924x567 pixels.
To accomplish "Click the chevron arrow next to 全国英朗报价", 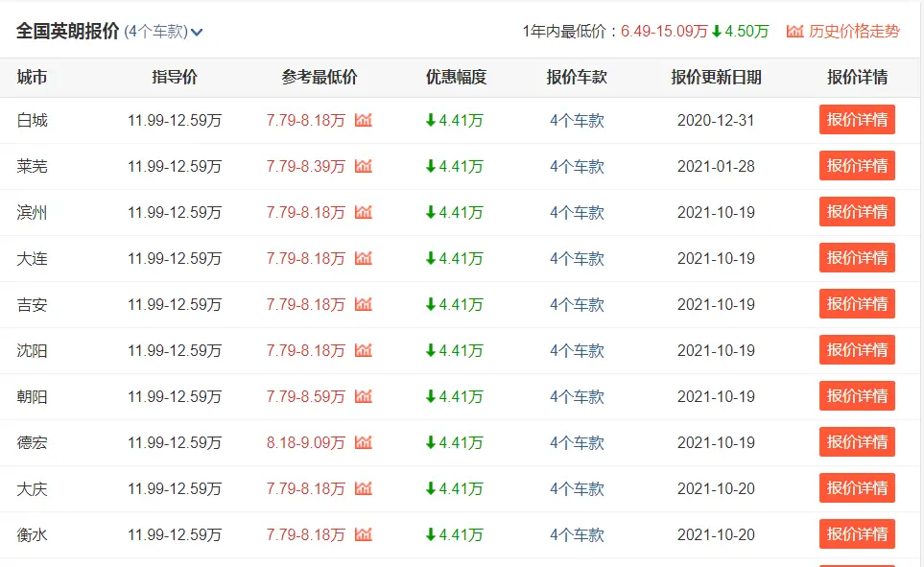I will click(197, 33).
